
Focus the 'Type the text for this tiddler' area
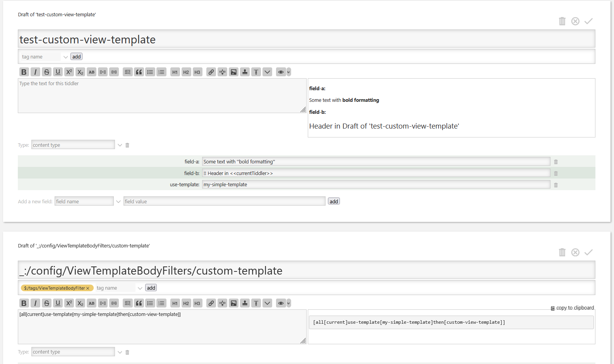point(162,96)
